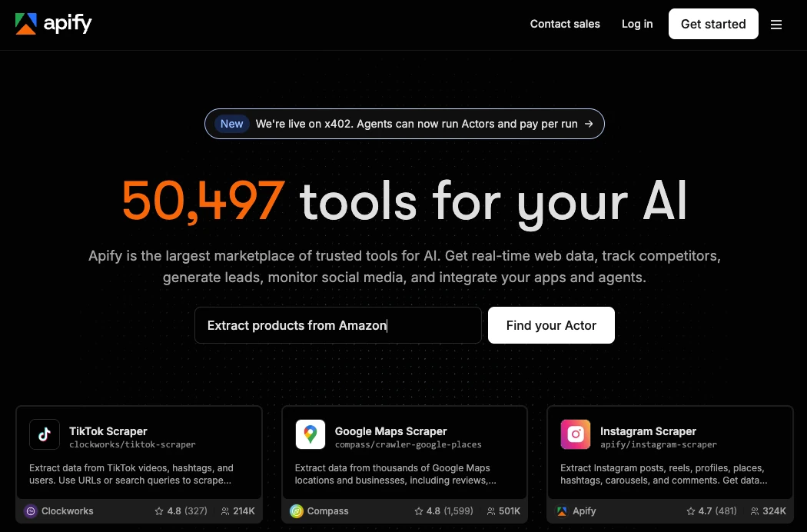The height and width of the screenshot is (532, 807).
Task: Click the Compass author avatar icon
Action: pos(297,511)
